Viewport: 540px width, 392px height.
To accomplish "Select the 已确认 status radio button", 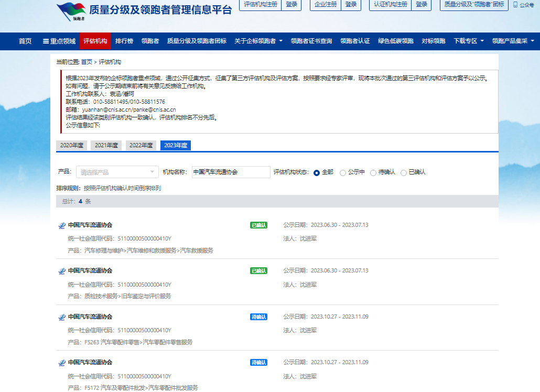I will [x=404, y=172].
